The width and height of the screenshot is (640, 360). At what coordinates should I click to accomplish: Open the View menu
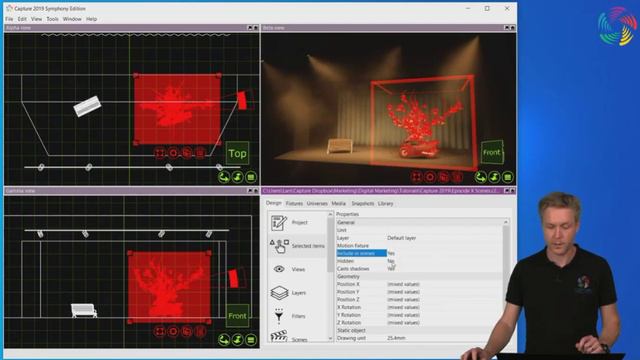36,19
